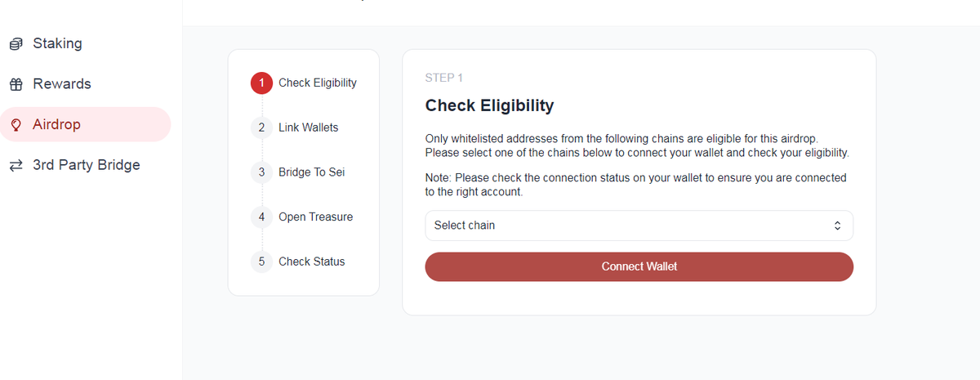Jump to Link Wallets step
Viewport: 980px width, 380px height.
pyautogui.click(x=308, y=127)
